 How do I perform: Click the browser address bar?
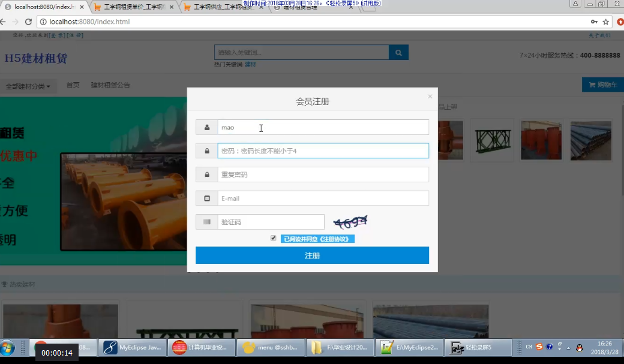coord(314,22)
